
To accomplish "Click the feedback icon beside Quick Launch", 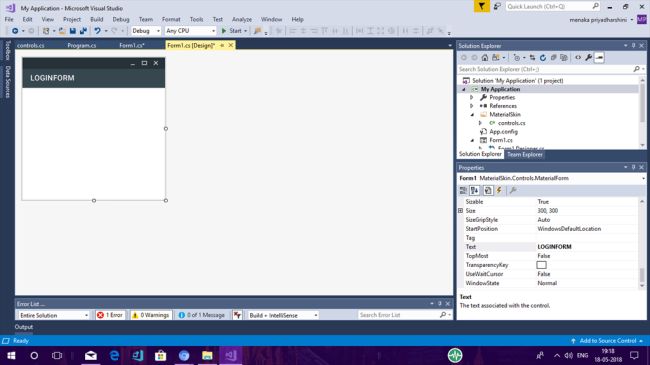I will pos(497,6).
